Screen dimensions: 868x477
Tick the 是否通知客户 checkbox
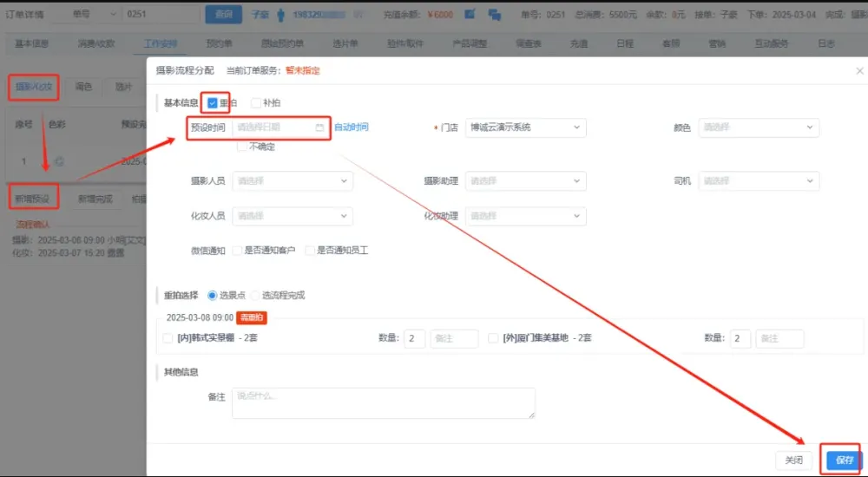tap(236, 250)
